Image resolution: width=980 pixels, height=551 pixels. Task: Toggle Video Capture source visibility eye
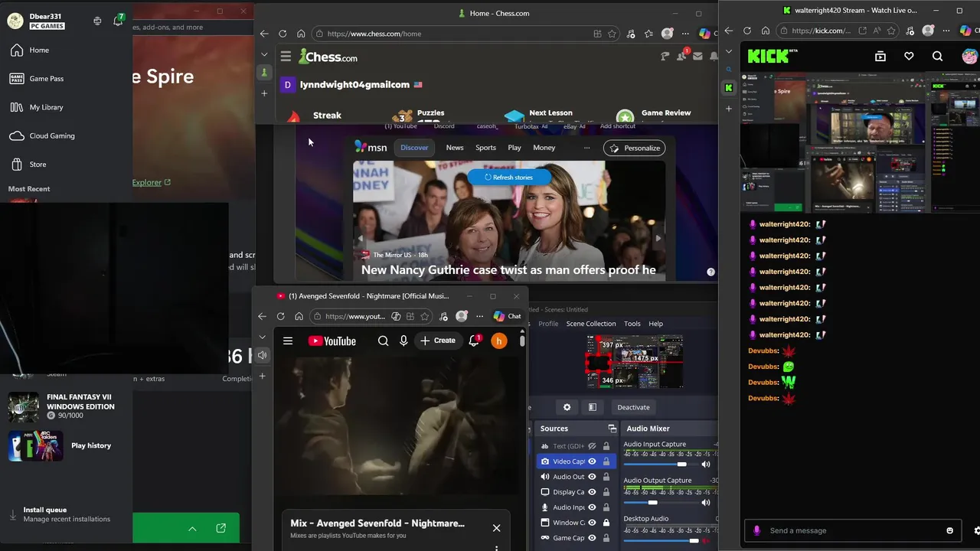(592, 461)
